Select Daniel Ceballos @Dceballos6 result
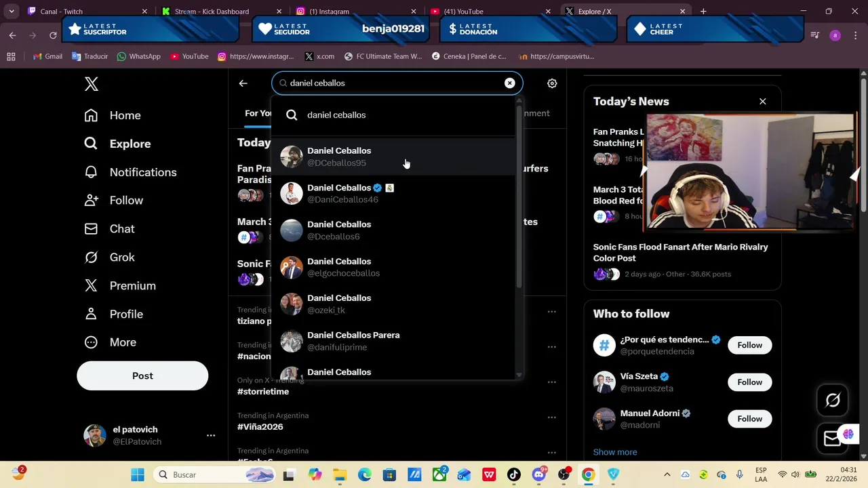 pos(393,230)
